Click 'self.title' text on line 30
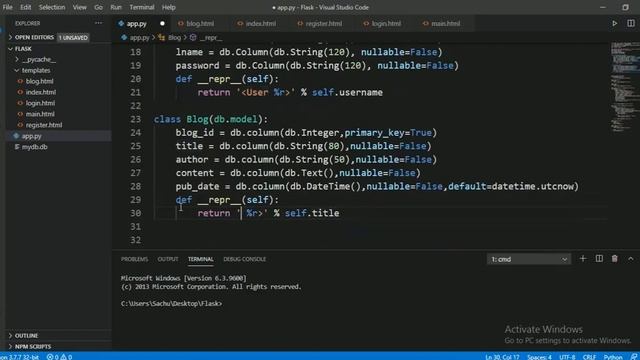 point(312,213)
